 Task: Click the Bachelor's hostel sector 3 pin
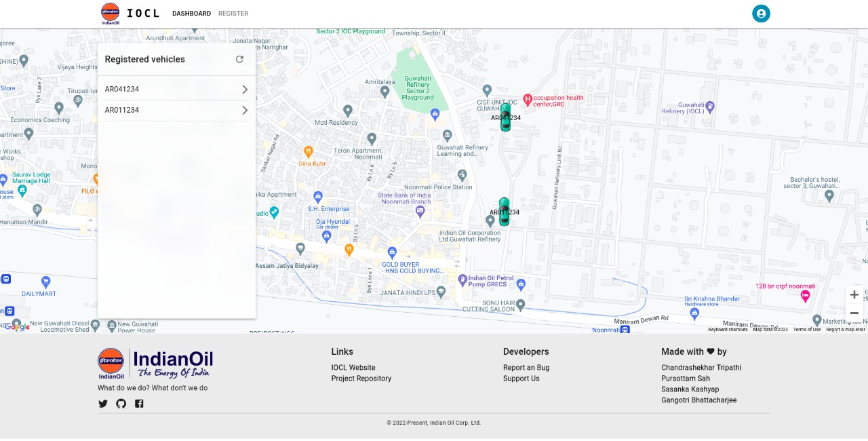829,196
